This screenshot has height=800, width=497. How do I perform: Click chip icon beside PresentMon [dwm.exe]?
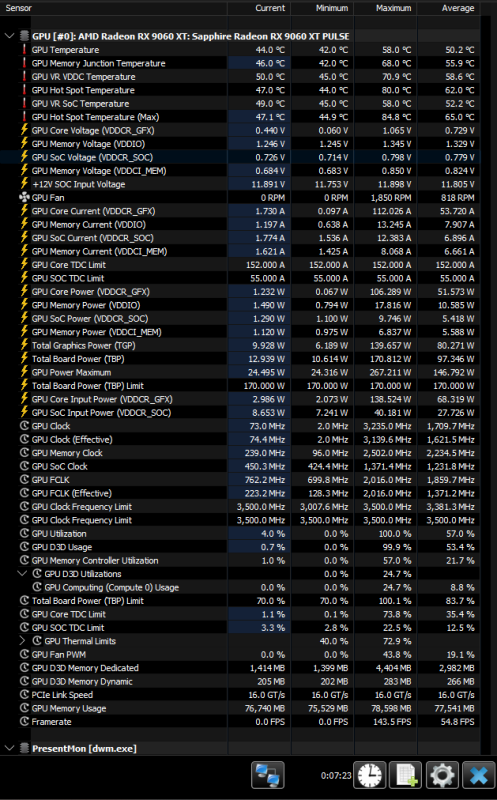pos(24,748)
